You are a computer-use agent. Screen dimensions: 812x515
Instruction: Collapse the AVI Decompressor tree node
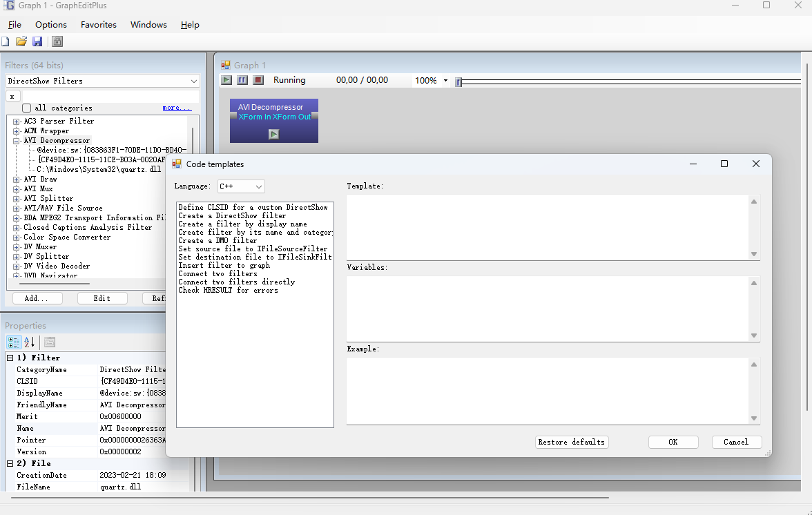point(16,141)
